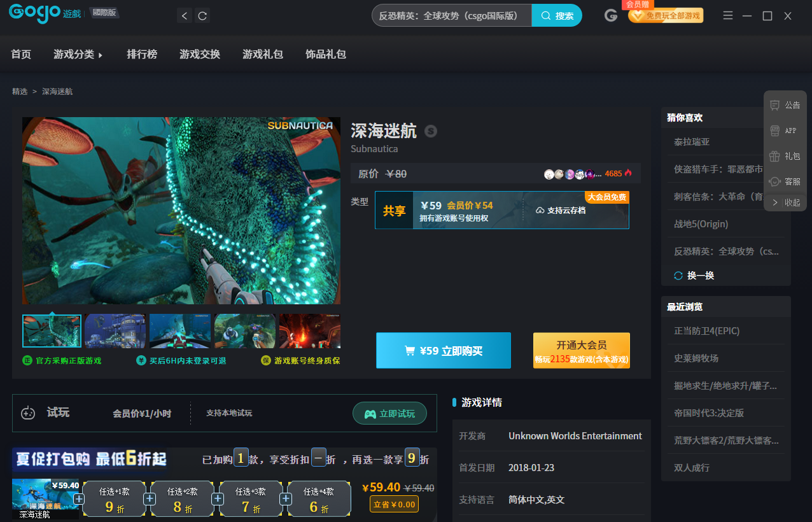Select the fourth screenshot thumbnail

tap(245, 331)
